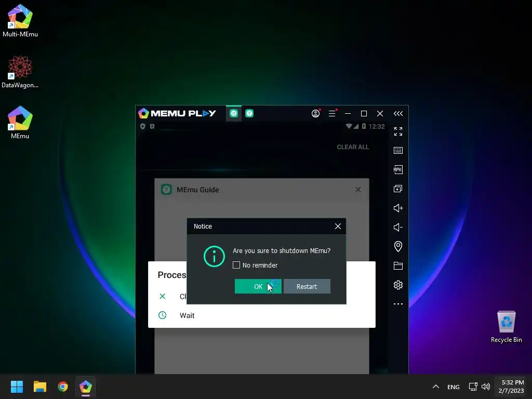This screenshot has width=532, height=399.
Task: Click the MEmu Guide title icon
Action: (166, 190)
